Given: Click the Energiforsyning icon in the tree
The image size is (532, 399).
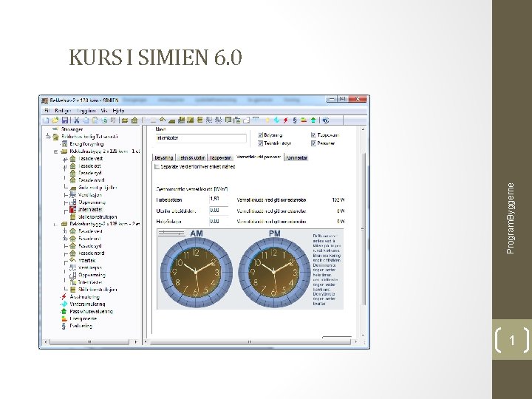Looking at the screenshot, I should (x=64, y=144).
